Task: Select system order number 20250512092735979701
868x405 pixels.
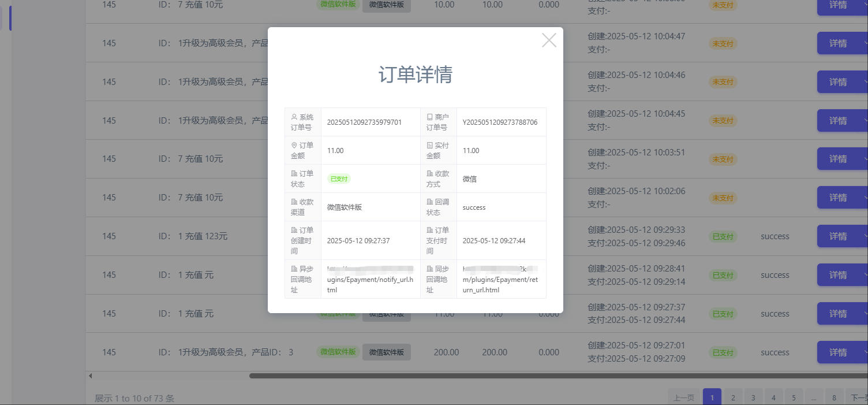Action: (x=364, y=122)
